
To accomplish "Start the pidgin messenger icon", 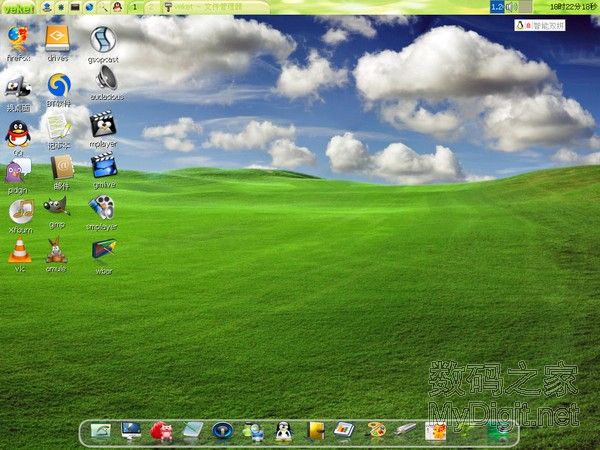I will coord(18,171).
